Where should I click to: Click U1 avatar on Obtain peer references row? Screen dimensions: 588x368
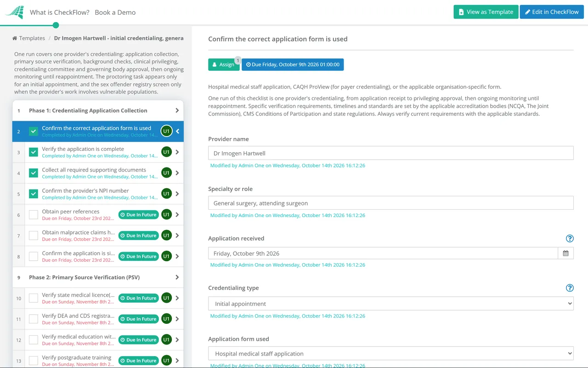166,215
